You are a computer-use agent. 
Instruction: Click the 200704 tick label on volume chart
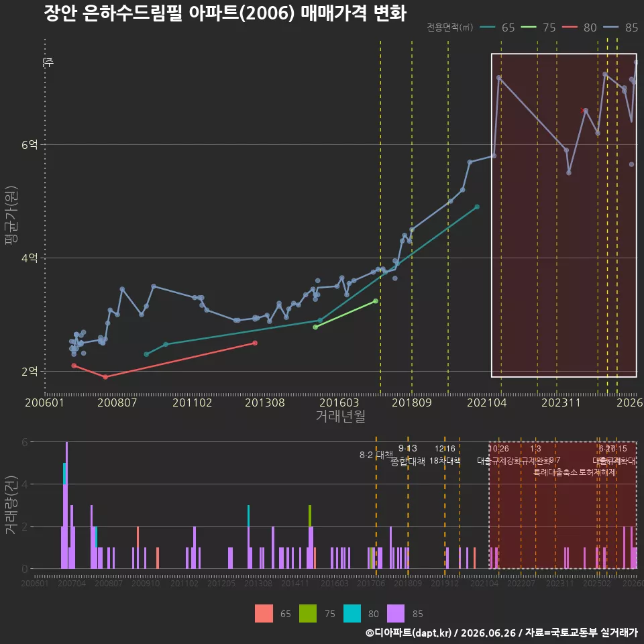coord(72,583)
